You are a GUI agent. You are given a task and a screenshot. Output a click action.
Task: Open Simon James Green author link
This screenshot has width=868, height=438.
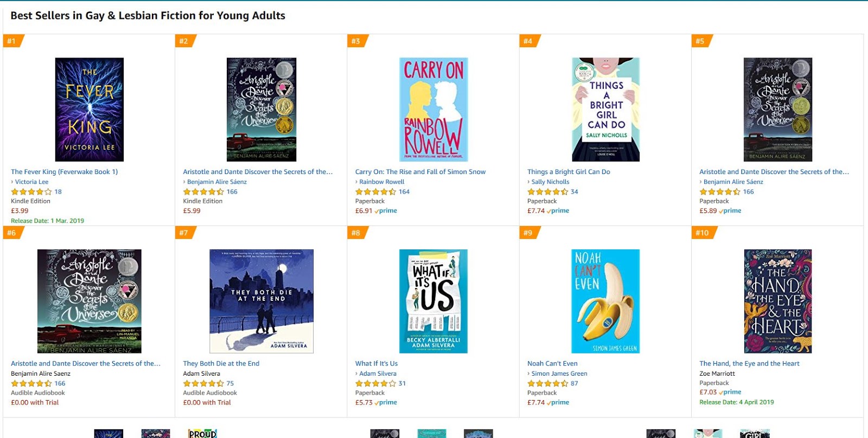[559, 373]
